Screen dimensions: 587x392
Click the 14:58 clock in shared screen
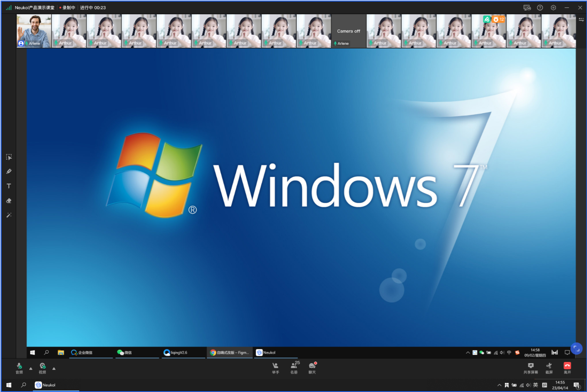(x=535, y=352)
